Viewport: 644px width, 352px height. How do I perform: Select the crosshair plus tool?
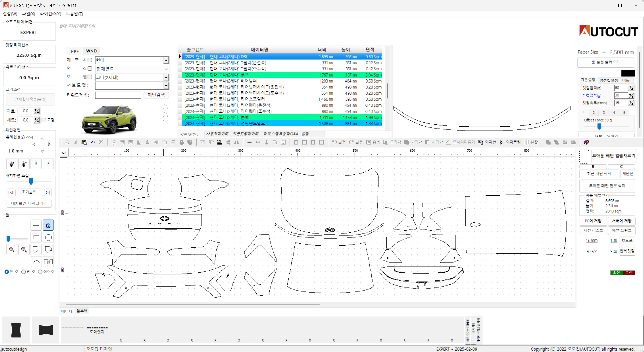point(36,225)
